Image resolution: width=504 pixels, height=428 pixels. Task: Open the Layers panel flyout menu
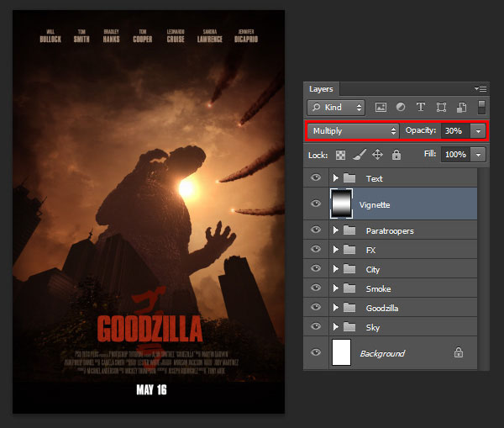(480, 88)
